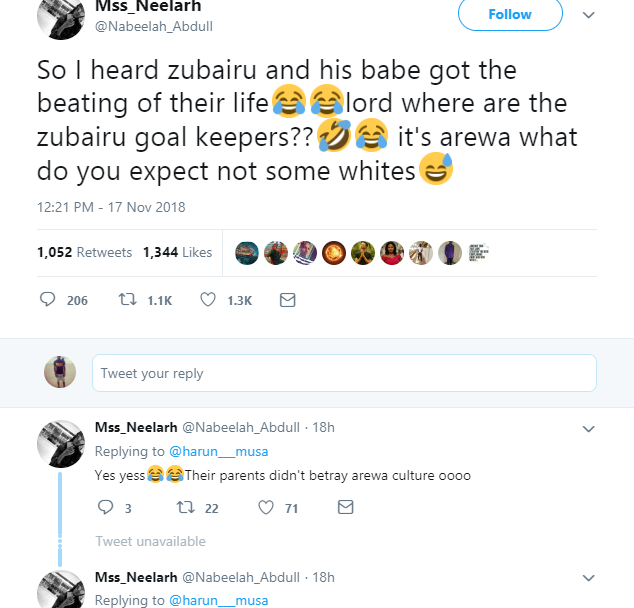Open the @Nabeelah_Abdull handle in header

153,26
